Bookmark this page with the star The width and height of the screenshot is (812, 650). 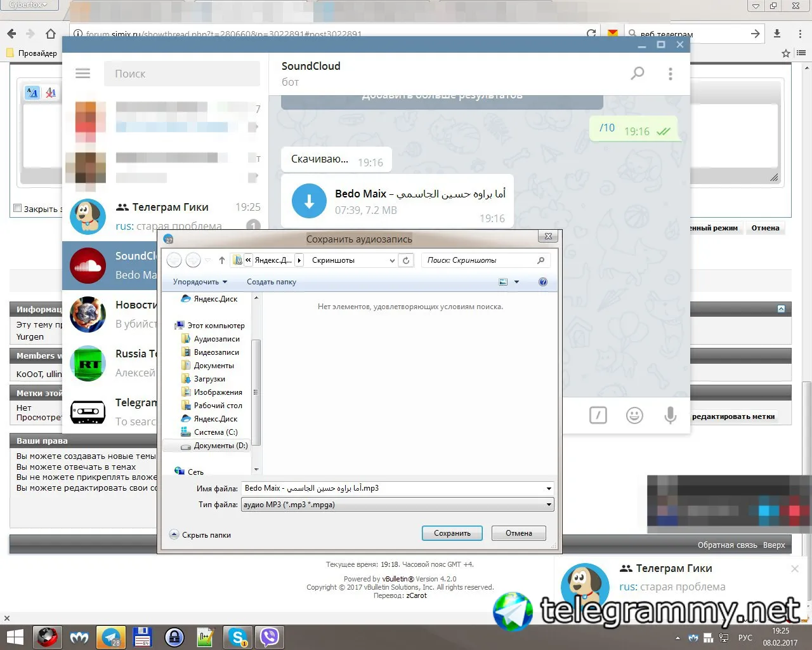(786, 53)
